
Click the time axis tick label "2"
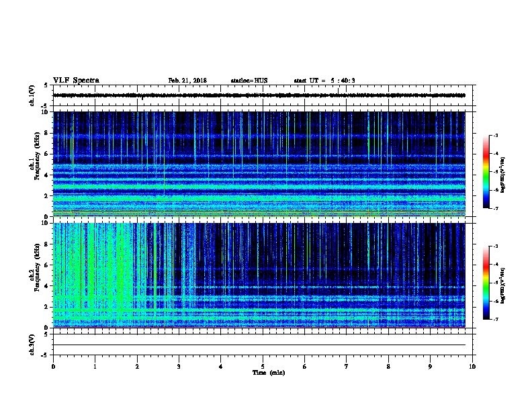pyautogui.click(x=137, y=367)
